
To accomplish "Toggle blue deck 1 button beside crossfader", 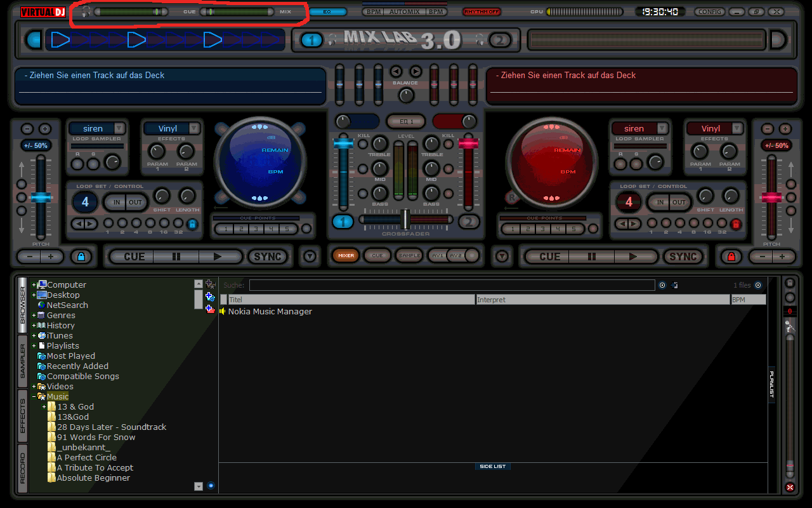I will click(x=343, y=222).
